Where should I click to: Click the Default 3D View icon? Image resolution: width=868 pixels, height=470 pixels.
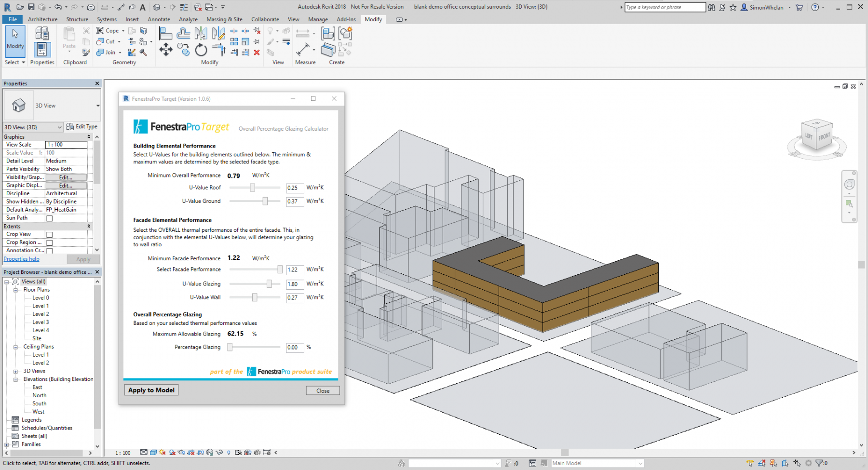[156, 7]
